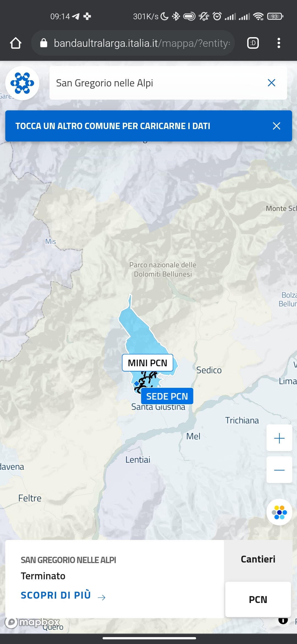Select Sedico comune on the map
The height and width of the screenshot is (644, 297).
(x=209, y=370)
